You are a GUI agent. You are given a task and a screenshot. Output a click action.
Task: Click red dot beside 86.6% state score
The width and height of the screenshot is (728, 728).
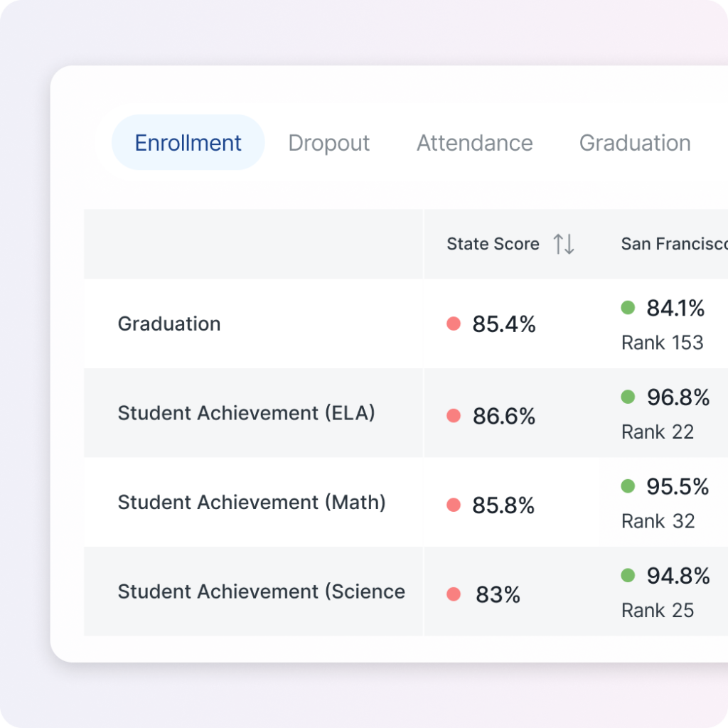(x=454, y=416)
